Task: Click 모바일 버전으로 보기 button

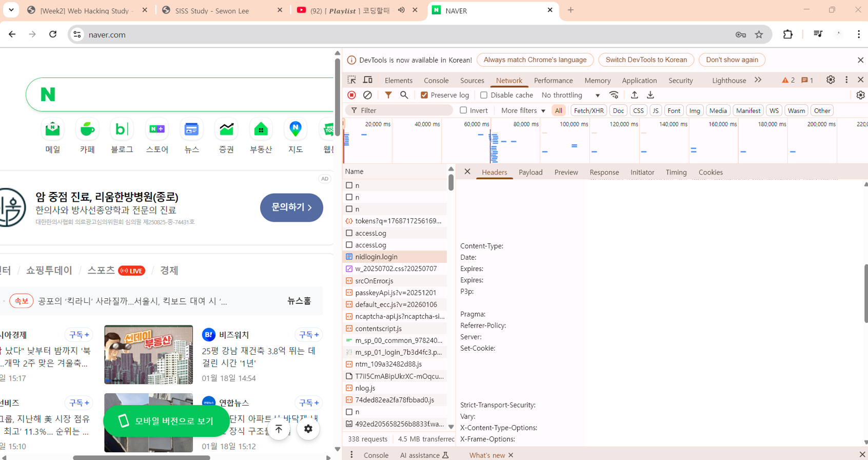Action: click(x=166, y=421)
